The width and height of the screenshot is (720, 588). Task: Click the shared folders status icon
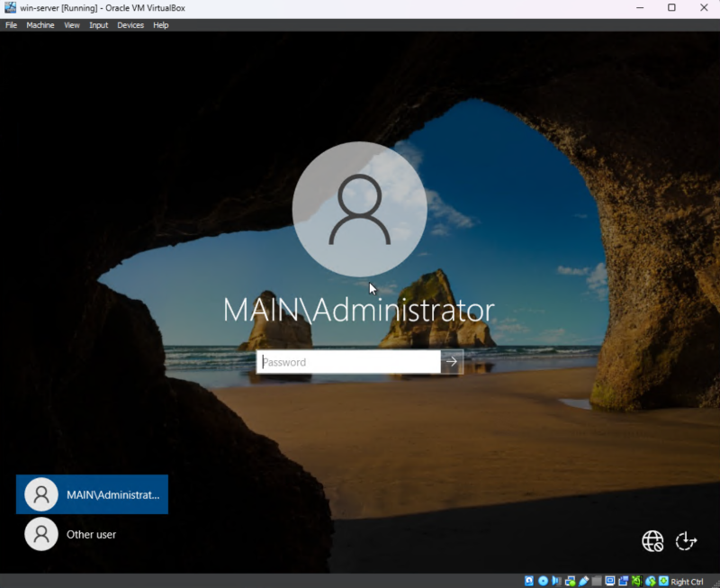point(597,581)
